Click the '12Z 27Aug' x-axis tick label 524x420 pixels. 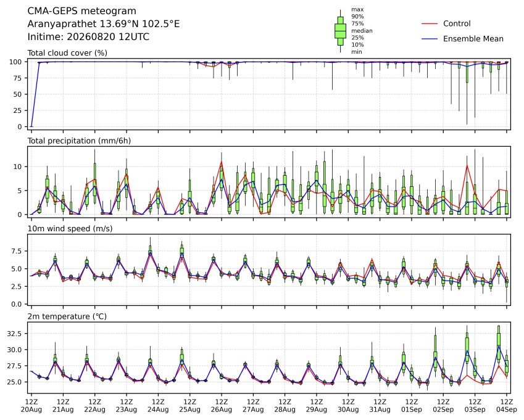click(x=253, y=406)
